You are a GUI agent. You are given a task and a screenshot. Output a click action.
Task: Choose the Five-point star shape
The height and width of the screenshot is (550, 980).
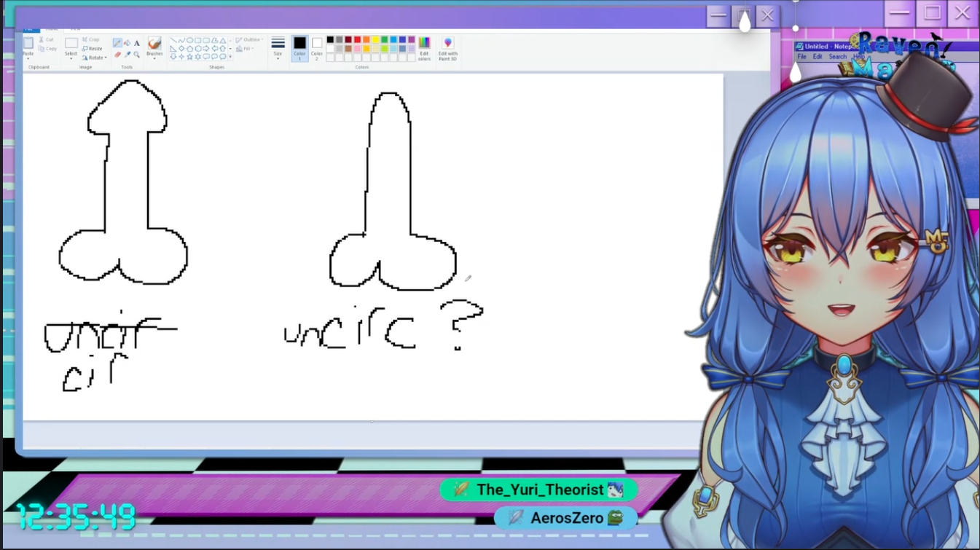coord(189,57)
